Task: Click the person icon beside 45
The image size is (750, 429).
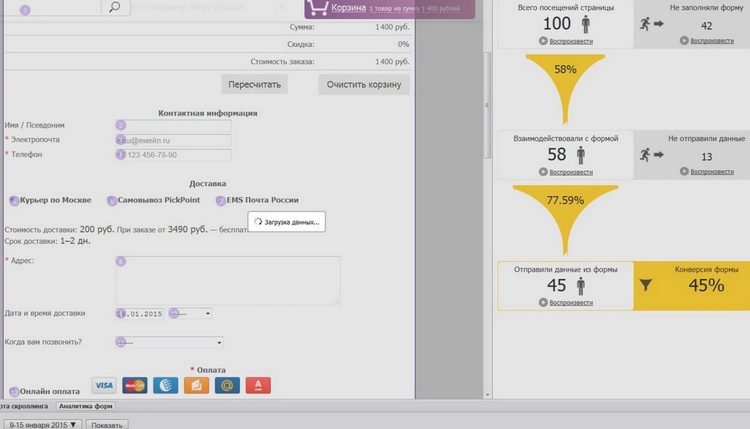Action: pos(581,286)
